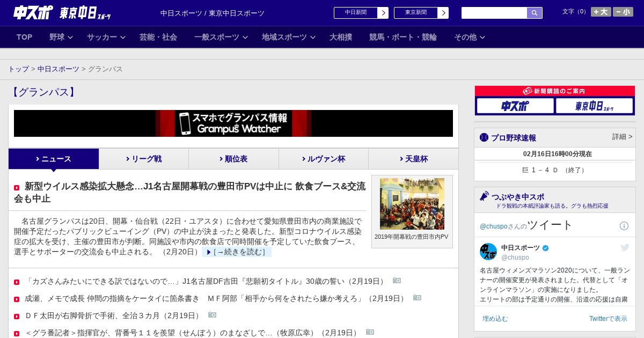Switch to the ルヴァン杯 tab
644x338 pixels.
(x=324, y=159)
